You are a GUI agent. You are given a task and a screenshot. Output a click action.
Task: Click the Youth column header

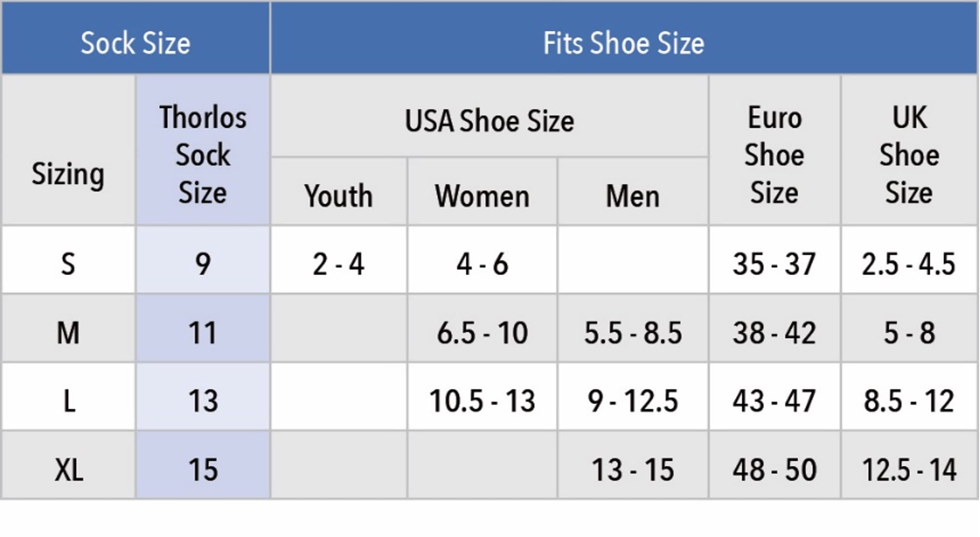point(338,196)
